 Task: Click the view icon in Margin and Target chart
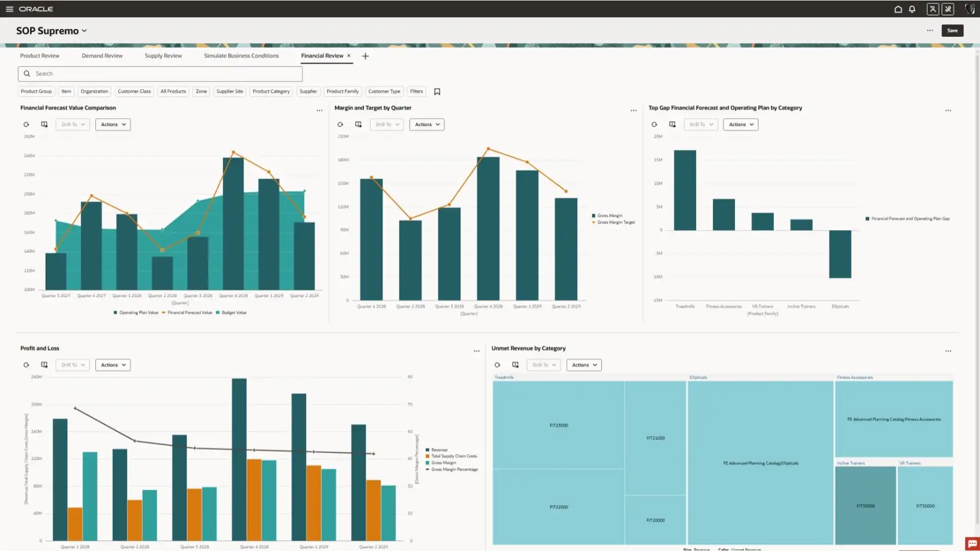click(358, 124)
